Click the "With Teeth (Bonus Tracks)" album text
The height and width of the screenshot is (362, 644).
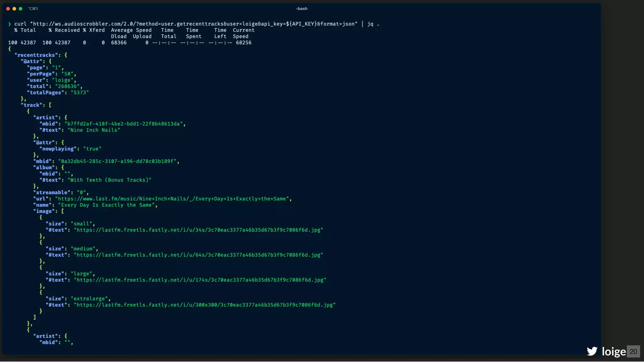(109, 180)
